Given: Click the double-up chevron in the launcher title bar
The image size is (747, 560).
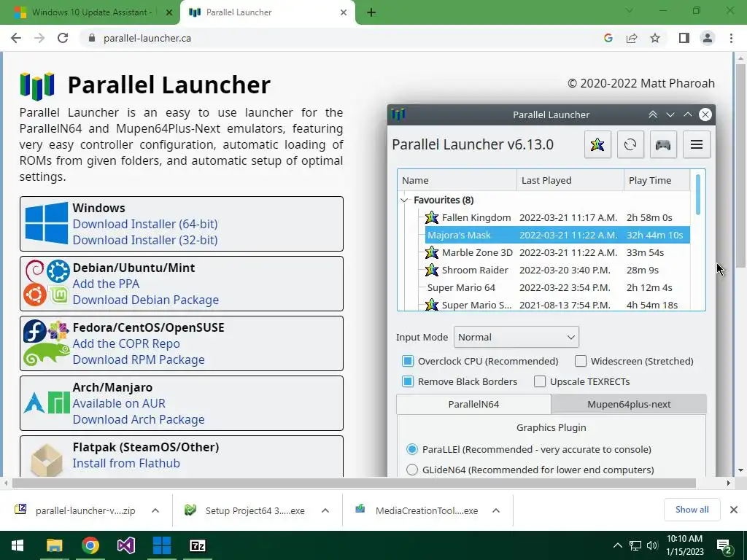Looking at the screenshot, I should tap(653, 114).
